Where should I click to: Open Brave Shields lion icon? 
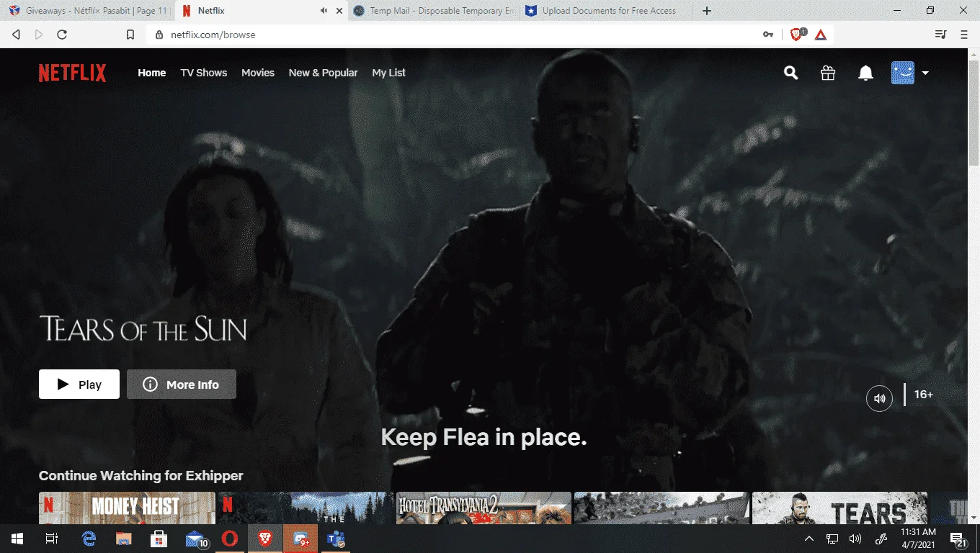798,34
